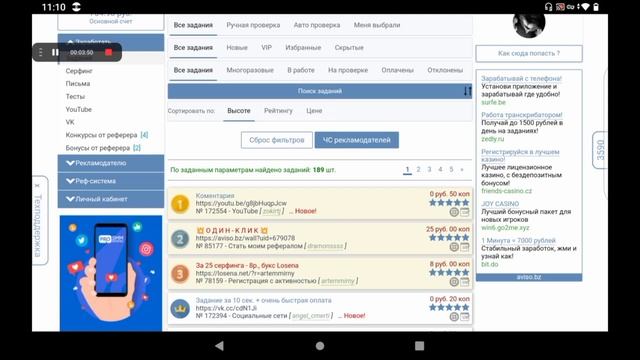
Task: Close the Техподдержка side tab with x
Action: pos(37,186)
